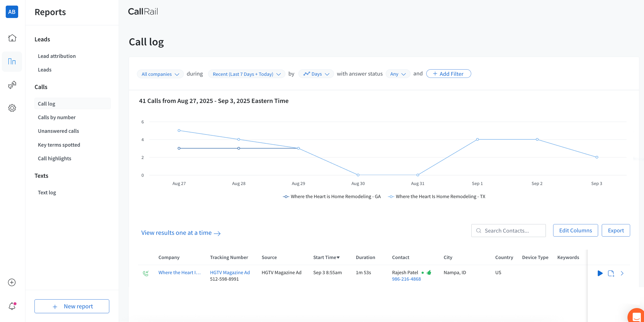Open the Recent (Last 7 Days + Today) dropdown
This screenshot has width=644, height=322.
tap(247, 74)
